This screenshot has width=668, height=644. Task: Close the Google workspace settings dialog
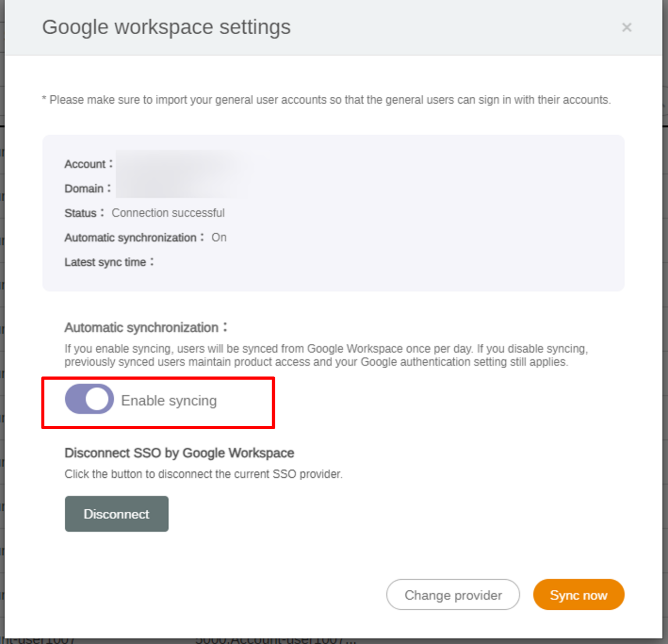[626, 27]
